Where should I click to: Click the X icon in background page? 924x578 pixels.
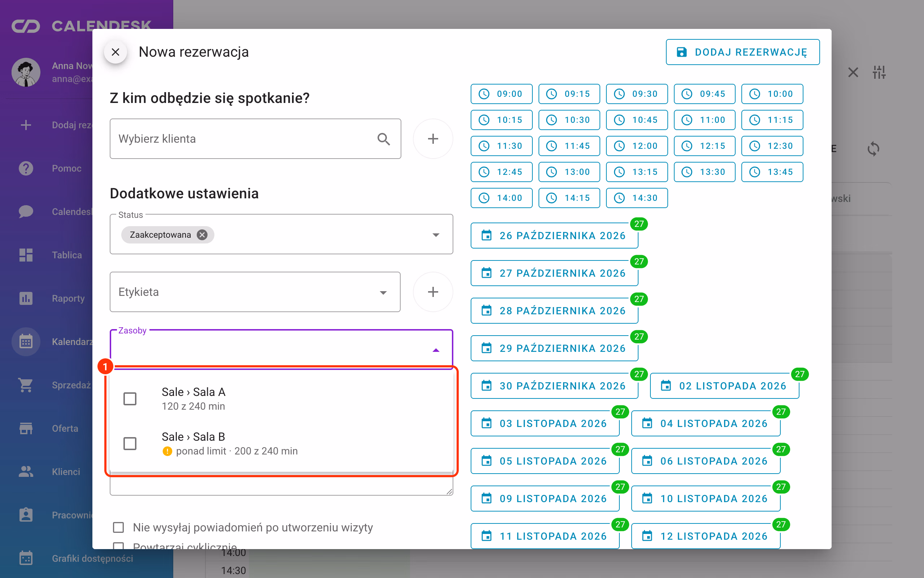tap(853, 72)
